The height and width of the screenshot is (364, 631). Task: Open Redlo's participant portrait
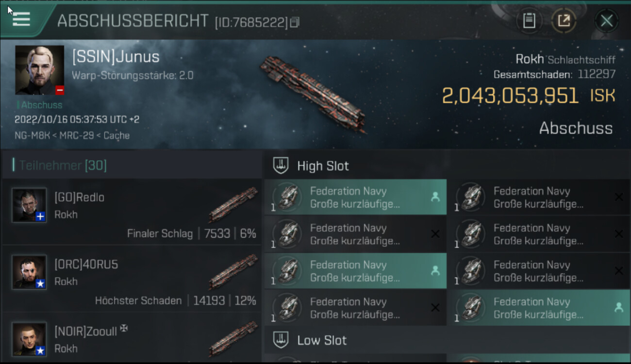(x=29, y=205)
